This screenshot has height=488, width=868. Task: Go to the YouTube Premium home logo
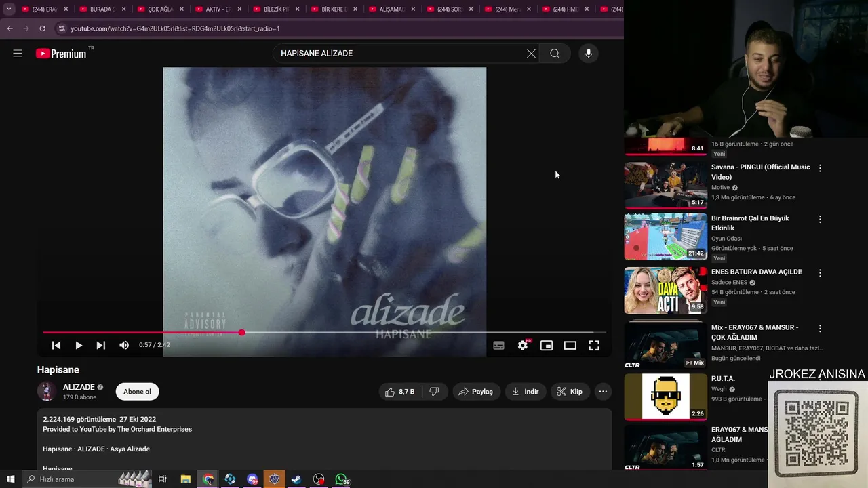[62, 54]
